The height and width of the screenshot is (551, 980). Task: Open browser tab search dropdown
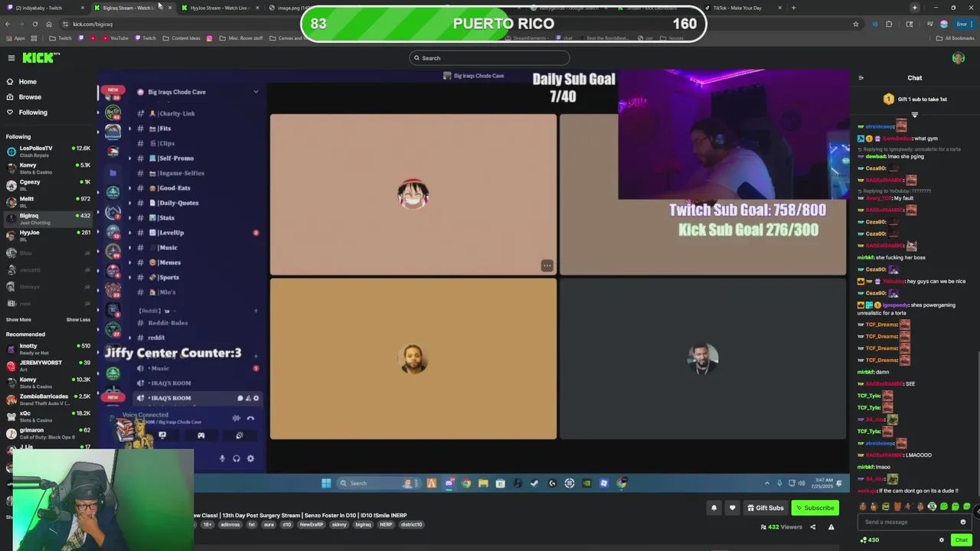click(914, 8)
